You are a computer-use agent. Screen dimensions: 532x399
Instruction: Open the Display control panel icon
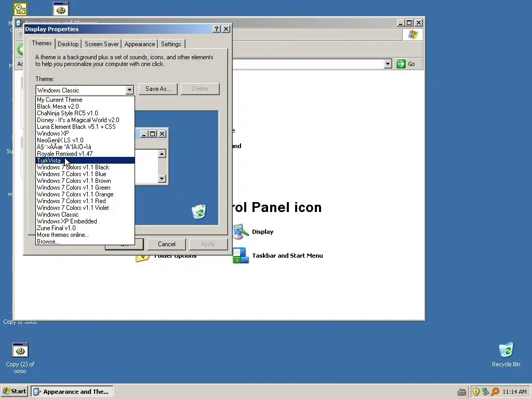point(241,232)
